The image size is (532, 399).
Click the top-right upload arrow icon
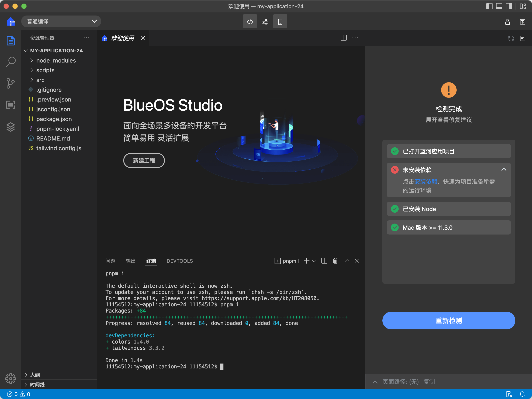tap(522, 22)
